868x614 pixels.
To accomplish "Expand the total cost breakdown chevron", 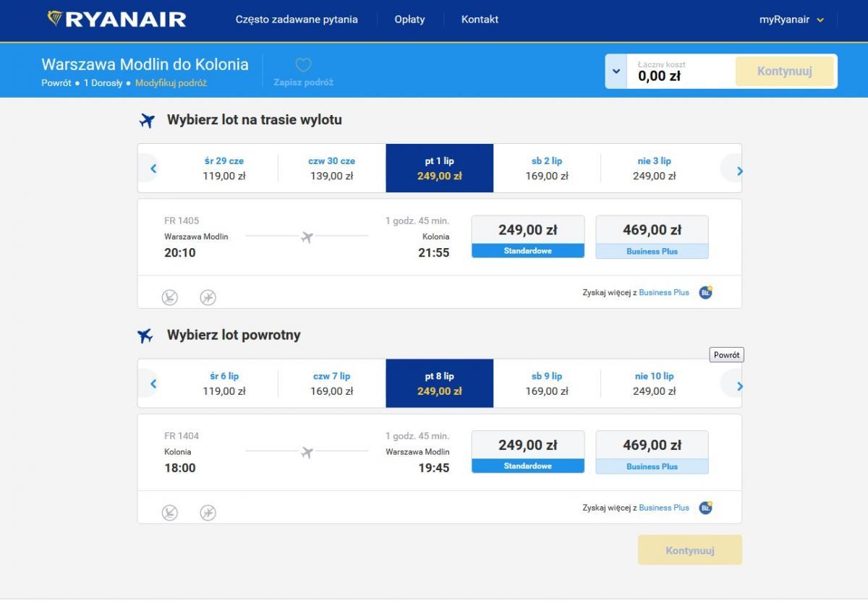I will (616, 72).
